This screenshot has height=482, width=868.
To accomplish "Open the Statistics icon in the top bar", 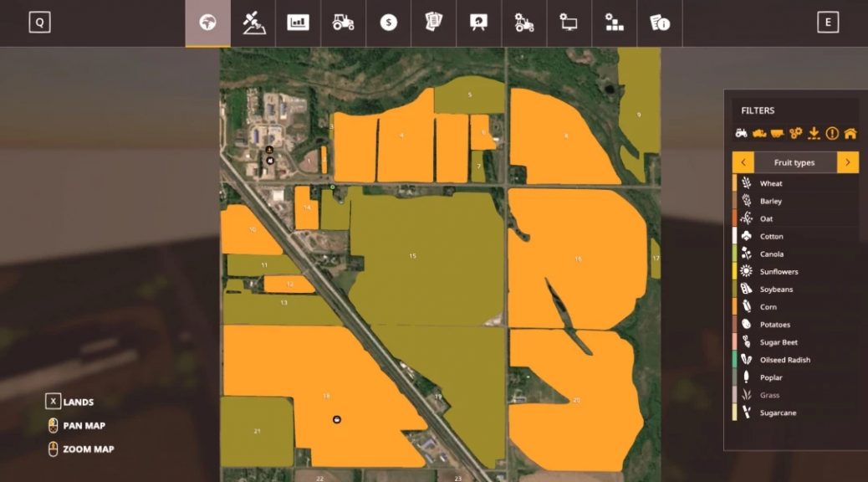I will (x=299, y=23).
